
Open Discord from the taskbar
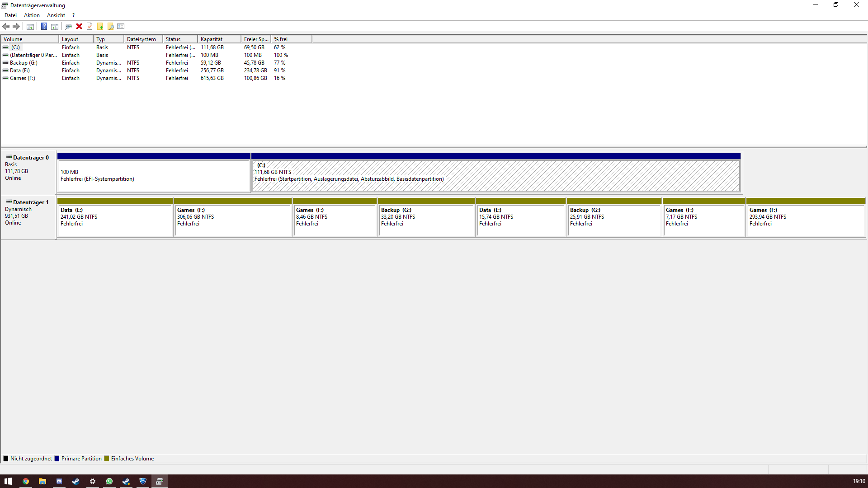59,481
